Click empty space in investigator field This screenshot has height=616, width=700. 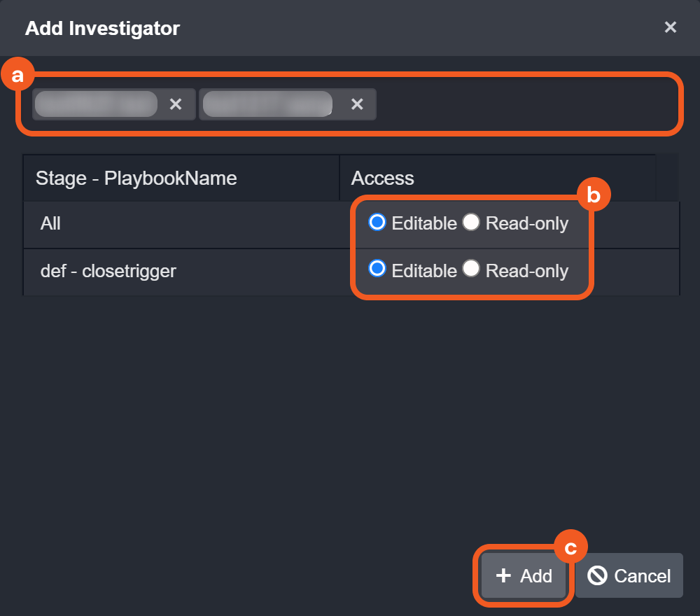point(525,104)
